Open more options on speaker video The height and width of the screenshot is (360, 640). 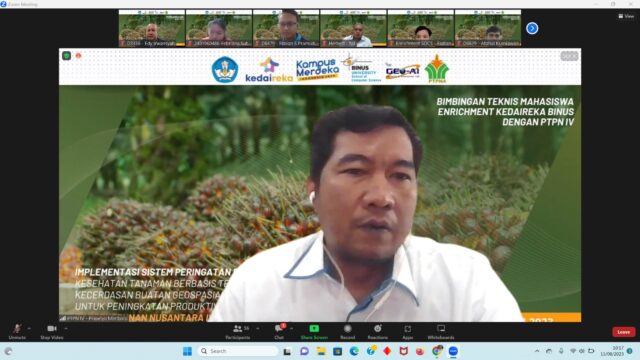[x=569, y=56]
